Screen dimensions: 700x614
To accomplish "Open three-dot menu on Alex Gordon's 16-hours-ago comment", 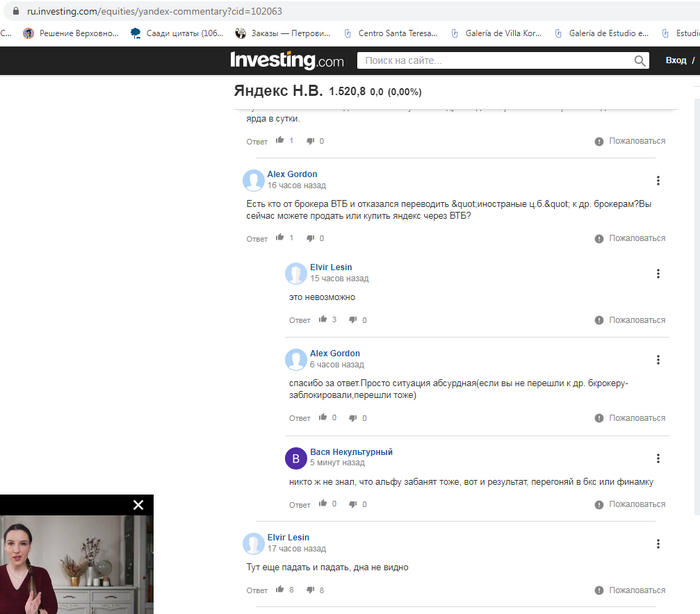I will click(x=658, y=180).
